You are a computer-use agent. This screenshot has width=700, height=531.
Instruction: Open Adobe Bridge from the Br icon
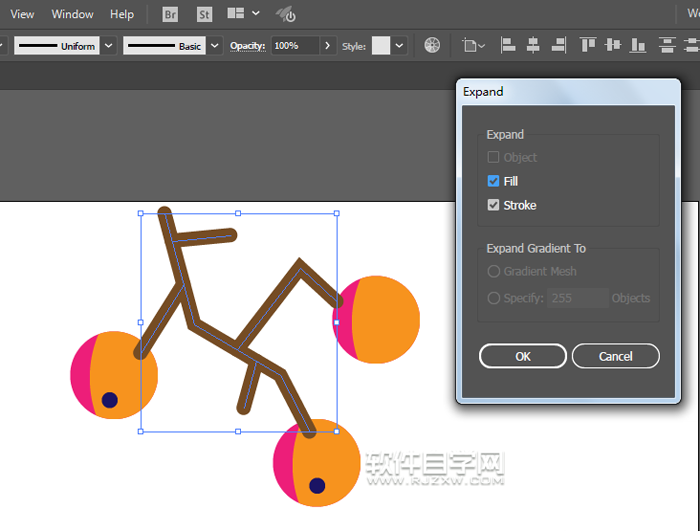pos(171,15)
